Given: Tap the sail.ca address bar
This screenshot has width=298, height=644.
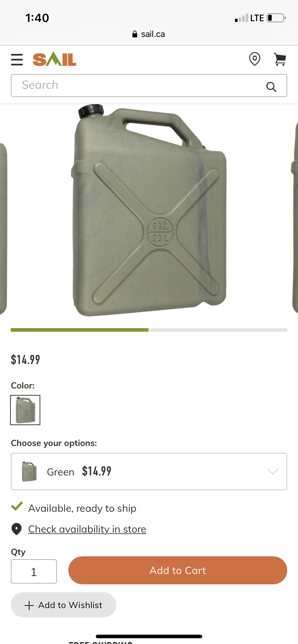Looking at the screenshot, I should [x=149, y=34].
